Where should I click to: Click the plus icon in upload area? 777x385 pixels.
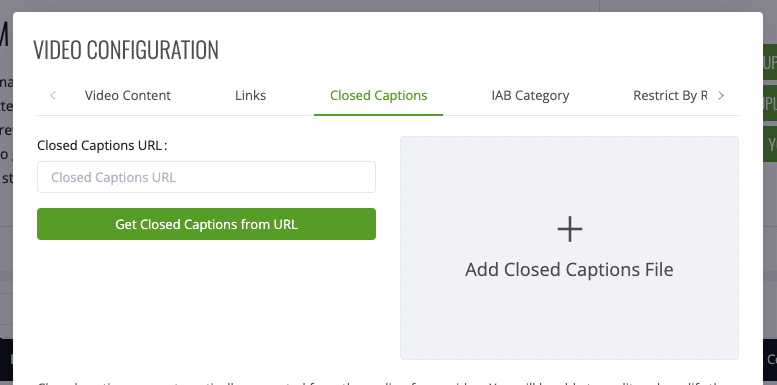pos(569,229)
